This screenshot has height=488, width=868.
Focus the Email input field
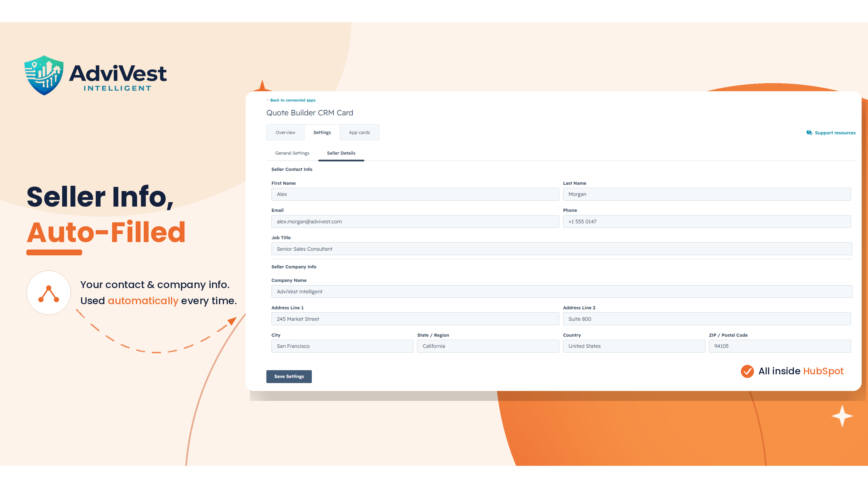[415, 222]
